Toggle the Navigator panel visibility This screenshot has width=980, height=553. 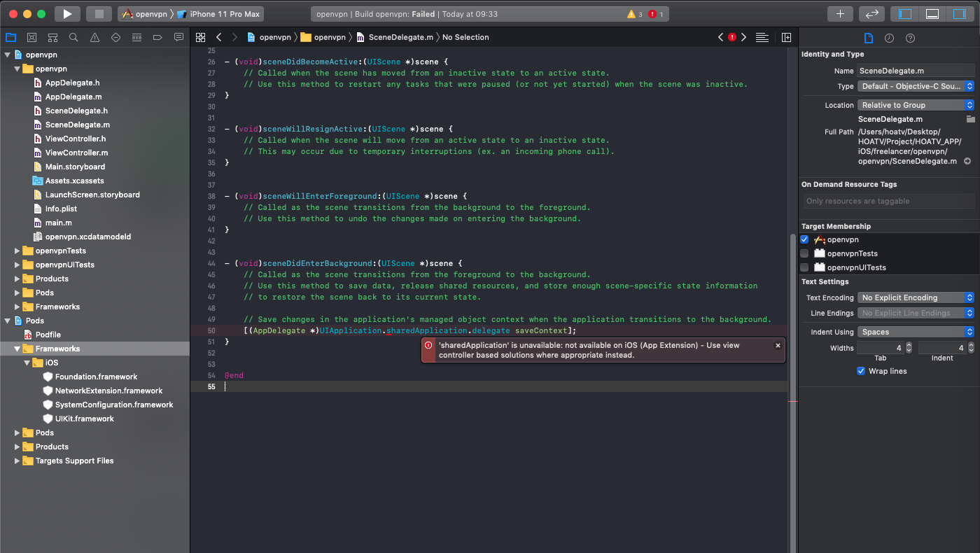point(905,14)
